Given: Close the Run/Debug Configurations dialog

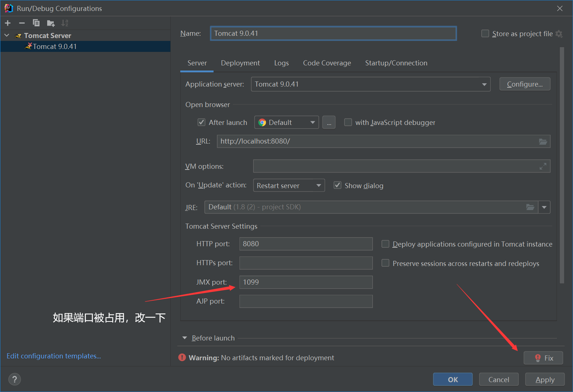Looking at the screenshot, I should pyautogui.click(x=560, y=8).
